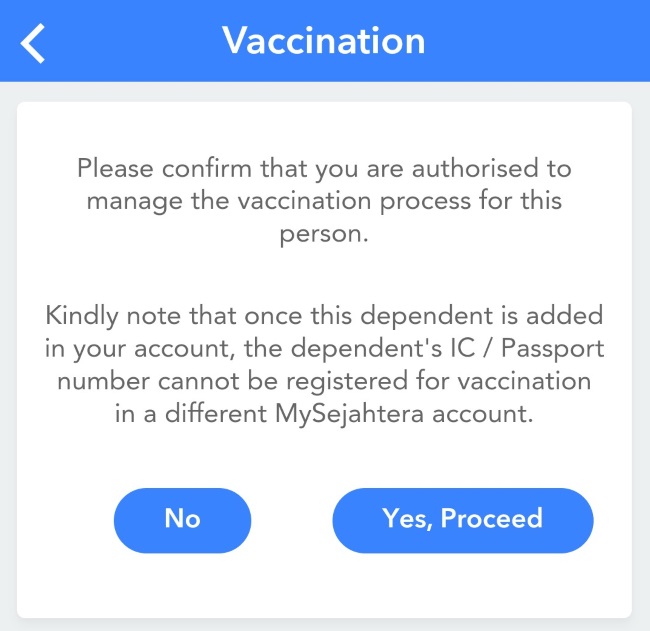This screenshot has height=631, width=650.
Task: Tap the word MySejahtera in the notice
Action: pyautogui.click(x=349, y=414)
